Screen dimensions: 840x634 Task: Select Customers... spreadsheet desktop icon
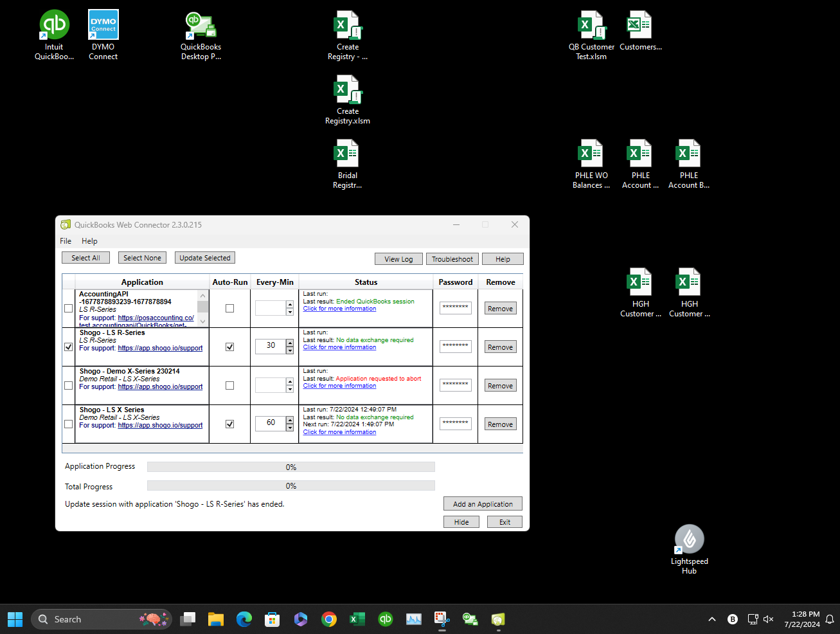pos(640,31)
